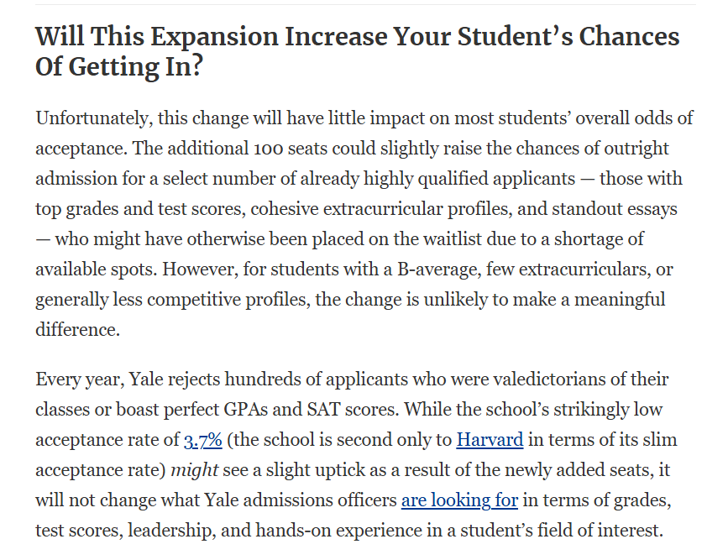728x560 pixels.
Task: Click 'Of Getting In?' in the heading
Action: [119, 66]
